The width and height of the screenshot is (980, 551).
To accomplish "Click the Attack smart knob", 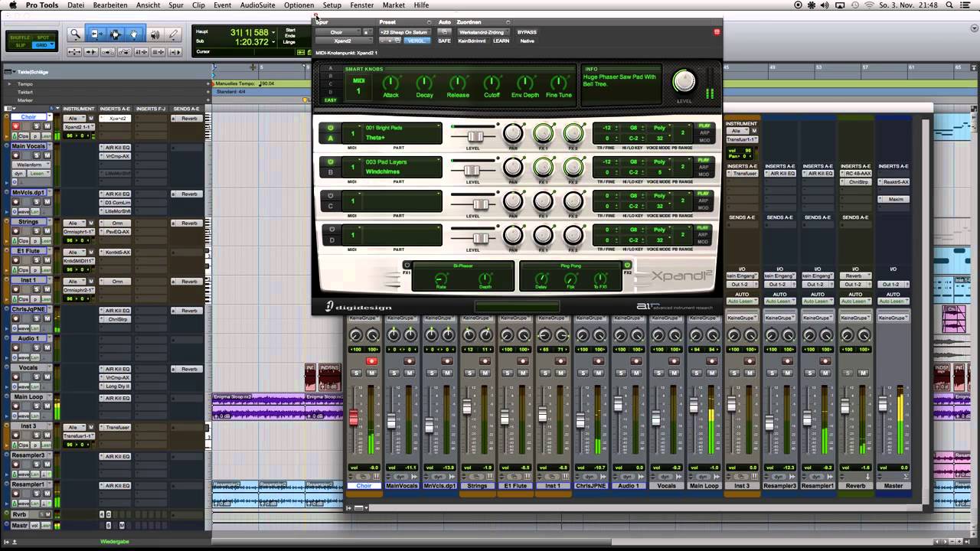I will 390,83.
